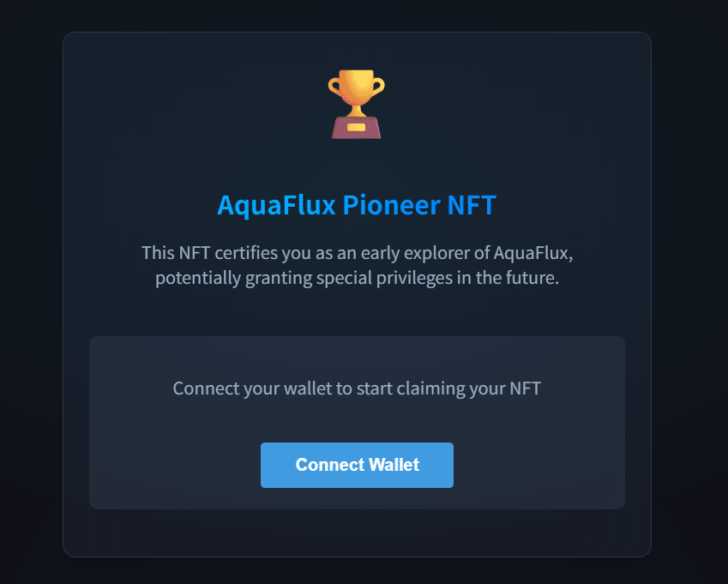Select the word "Pioneer" in the blue heading
This screenshot has width=728, height=584.
(x=391, y=205)
